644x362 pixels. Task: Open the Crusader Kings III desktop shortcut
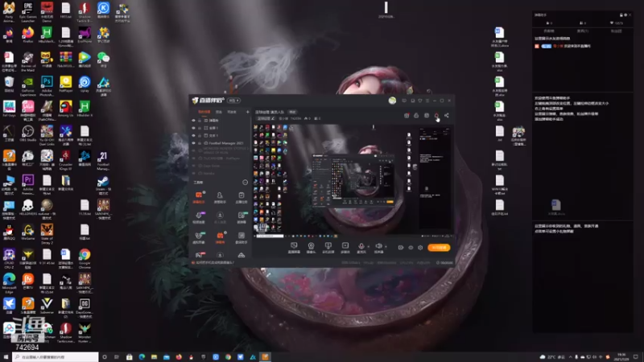tap(66, 160)
